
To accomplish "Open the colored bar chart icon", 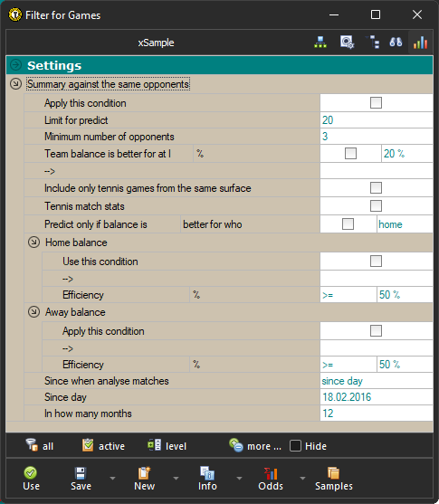I will coord(420,43).
